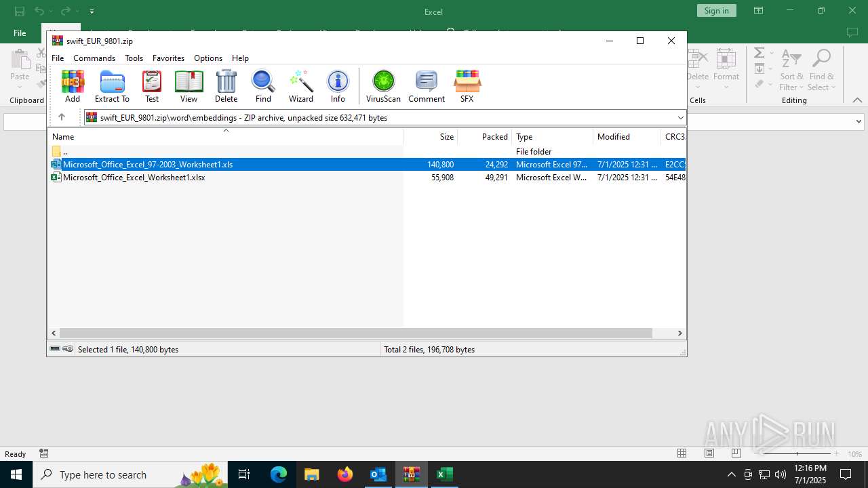
Task: Open Excel ribbon display options
Action: pos(758,10)
